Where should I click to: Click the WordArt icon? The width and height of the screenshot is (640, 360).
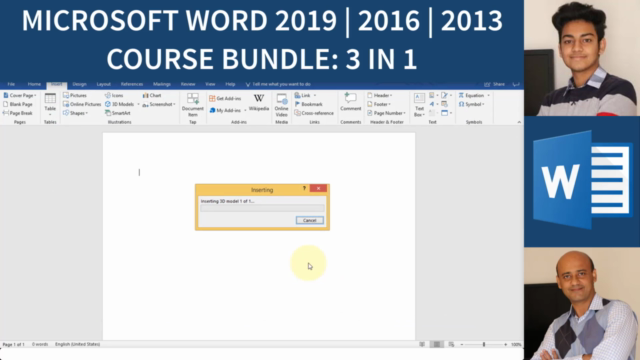click(x=432, y=104)
